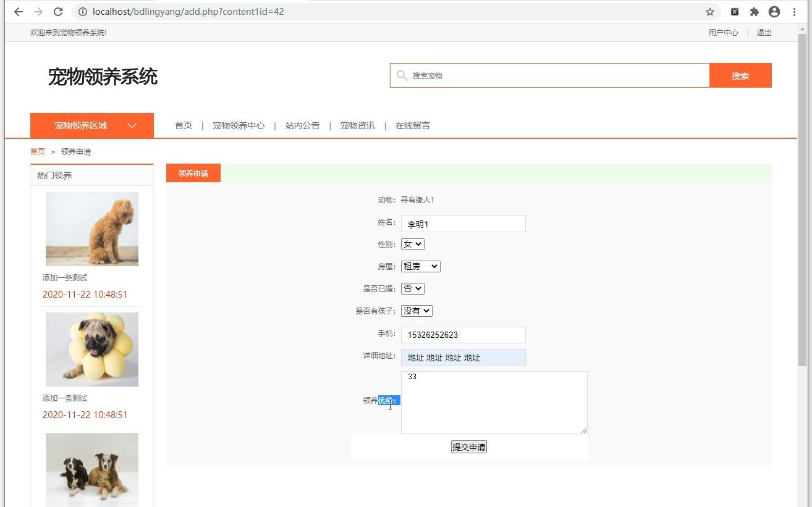This screenshot has width=812, height=507.
Task: Click the 详细地址 address field
Action: point(463,358)
